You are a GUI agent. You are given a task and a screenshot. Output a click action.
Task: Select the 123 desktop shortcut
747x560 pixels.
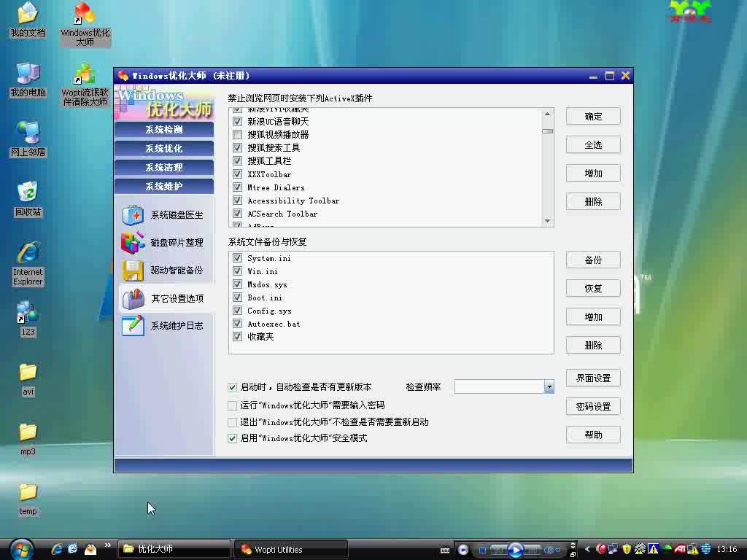pos(28,319)
